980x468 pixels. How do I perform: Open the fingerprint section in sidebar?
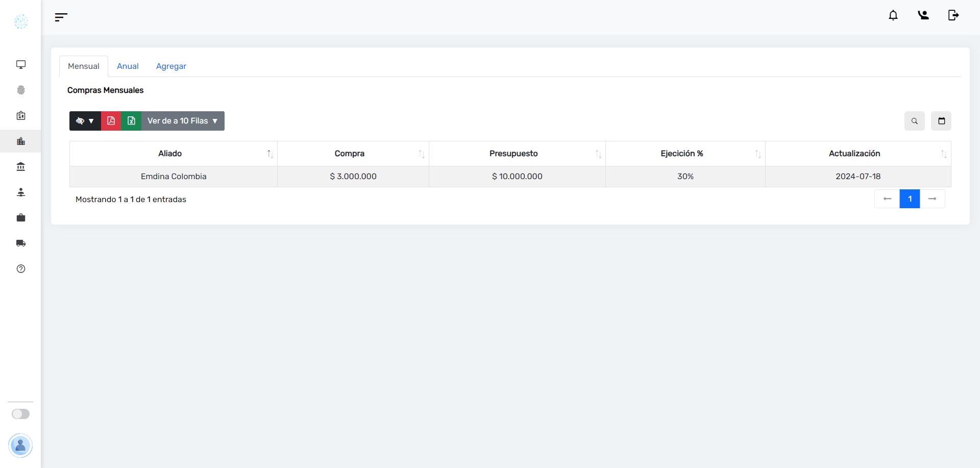point(21,90)
